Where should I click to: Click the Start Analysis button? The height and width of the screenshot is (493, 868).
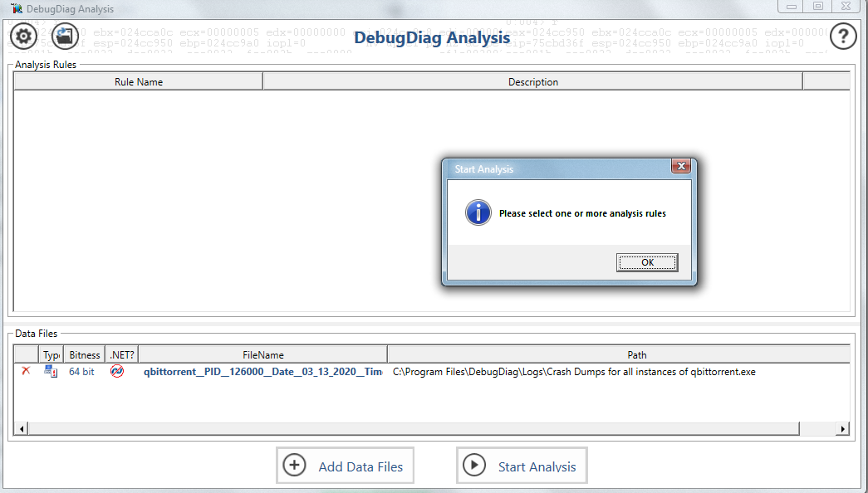point(522,466)
